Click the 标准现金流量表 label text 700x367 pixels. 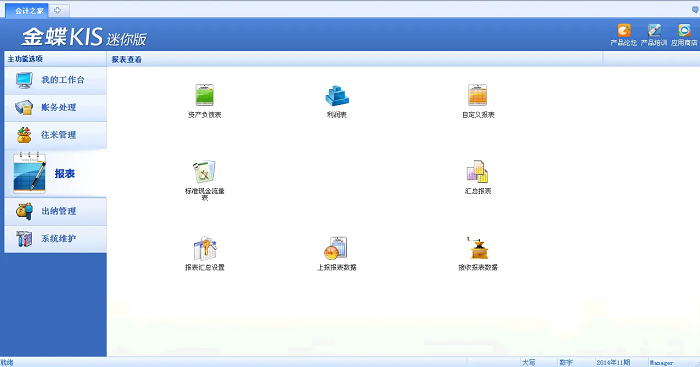(204, 194)
